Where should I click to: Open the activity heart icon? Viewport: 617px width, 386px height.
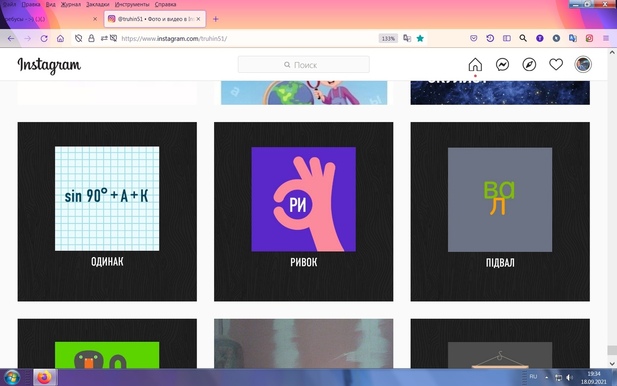pos(556,65)
